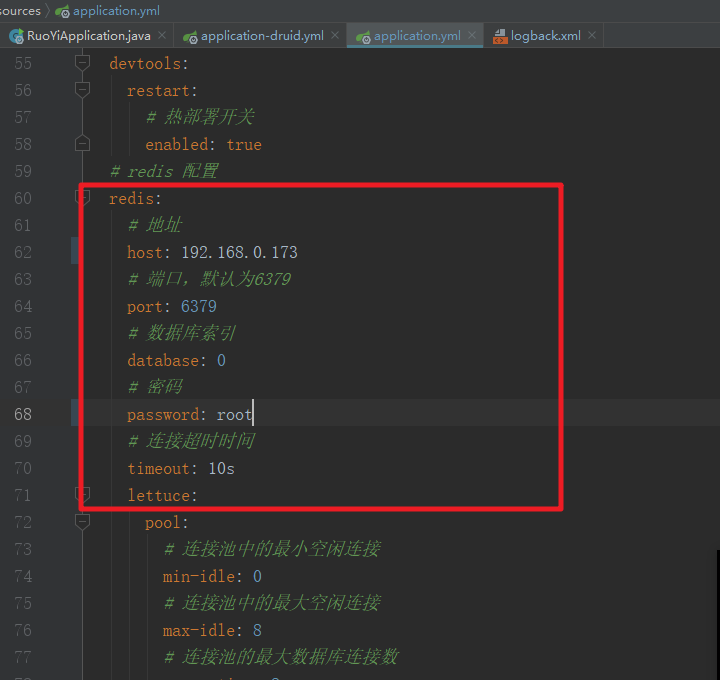Click the fold end marker on line 58
720x680 pixels.
point(82,143)
